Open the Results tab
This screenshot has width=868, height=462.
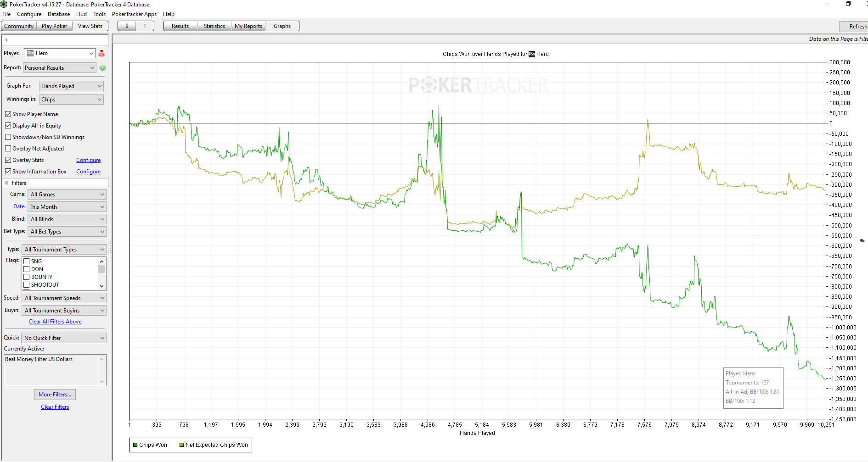[x=180, y=26]
